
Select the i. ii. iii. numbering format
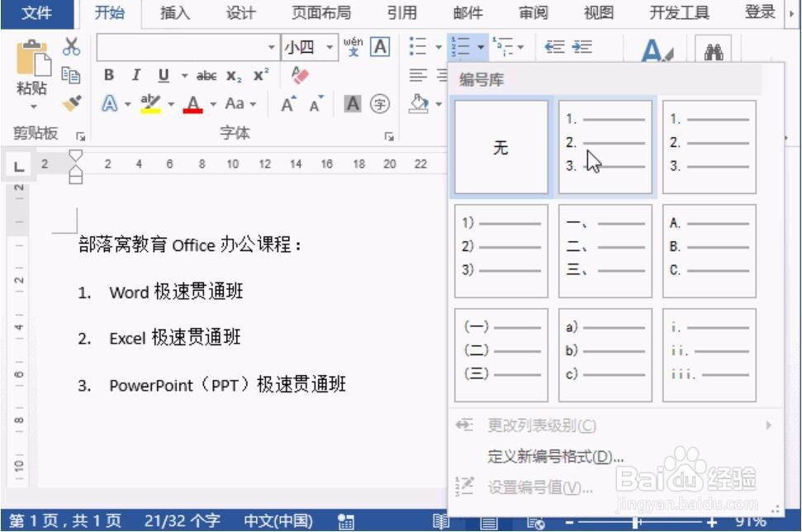709,355
